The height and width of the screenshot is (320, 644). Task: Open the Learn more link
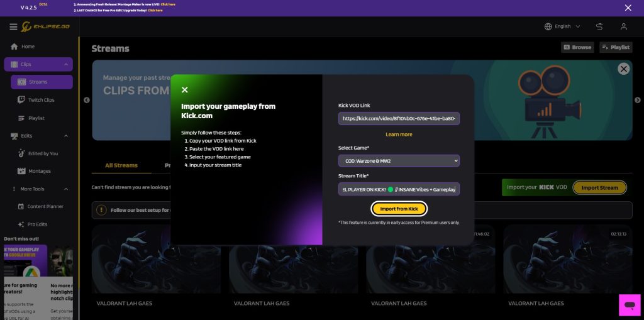pyautogui.click(x=399, y=135)
